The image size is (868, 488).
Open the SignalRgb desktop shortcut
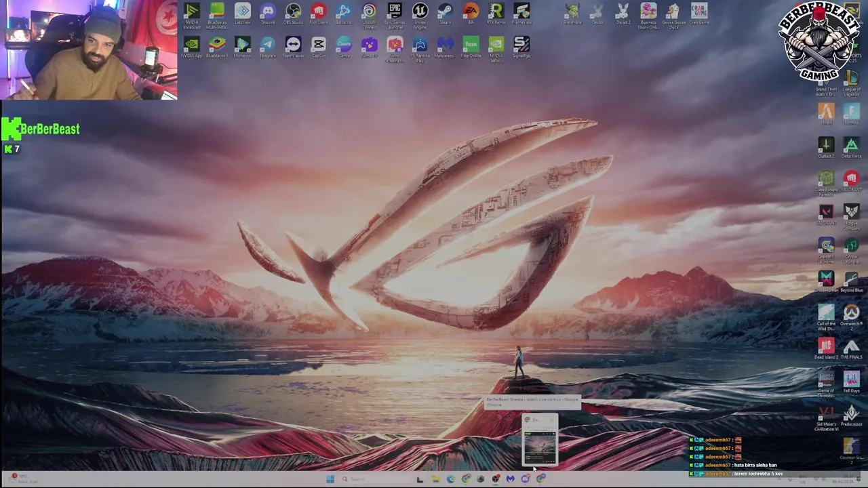tap(521, 47)
